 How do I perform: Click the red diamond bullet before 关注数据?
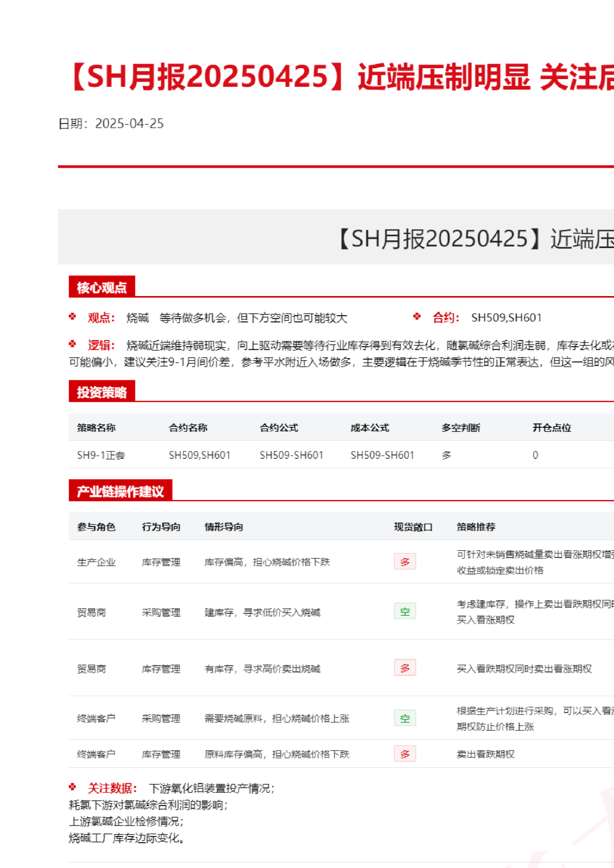(x=72, y=787)
